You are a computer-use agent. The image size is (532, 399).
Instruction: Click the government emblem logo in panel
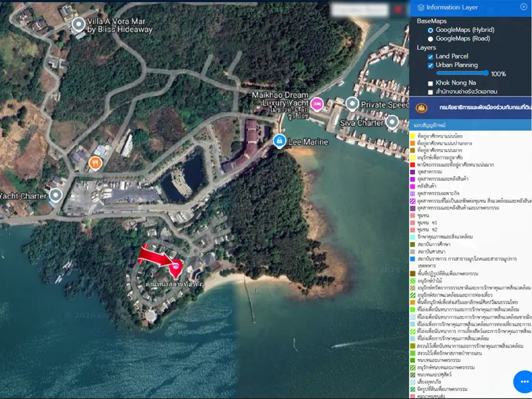click(420, 107)
